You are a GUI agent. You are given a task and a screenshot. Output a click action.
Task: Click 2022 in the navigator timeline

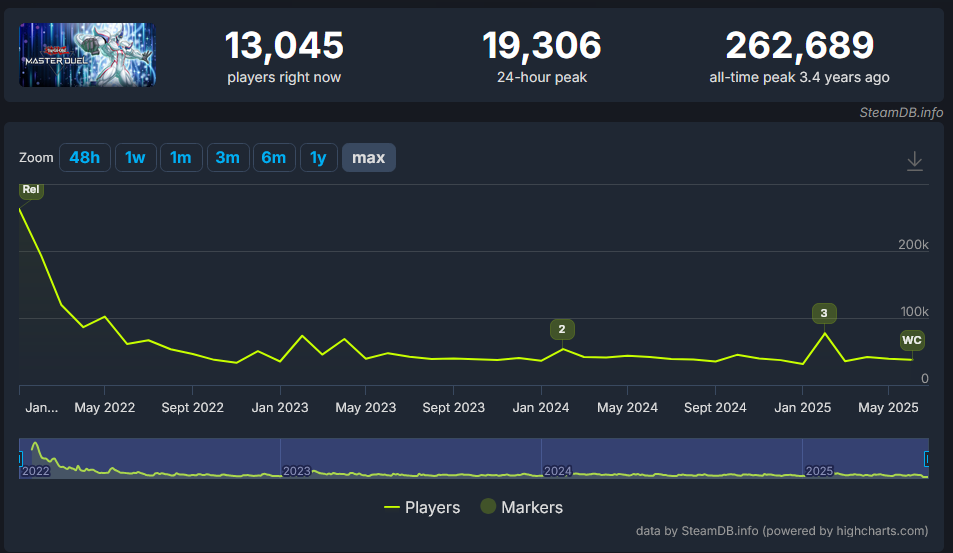[x=36, y=471]
